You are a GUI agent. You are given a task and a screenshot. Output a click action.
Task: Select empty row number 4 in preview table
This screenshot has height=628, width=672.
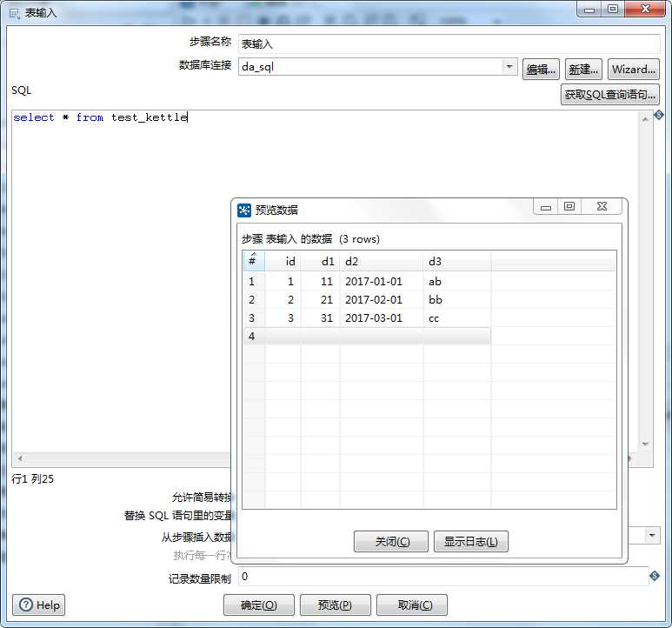367,336
